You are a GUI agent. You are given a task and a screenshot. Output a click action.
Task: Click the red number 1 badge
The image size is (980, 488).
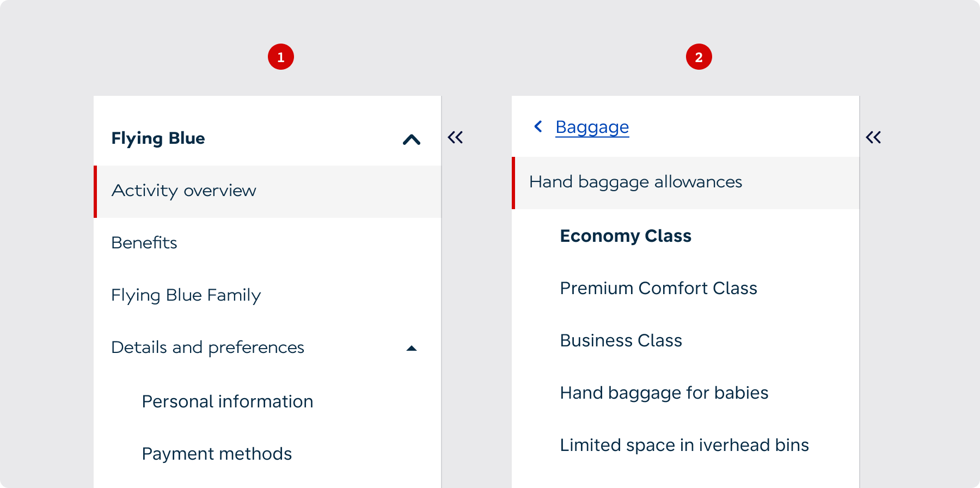[x=281, y=57]
